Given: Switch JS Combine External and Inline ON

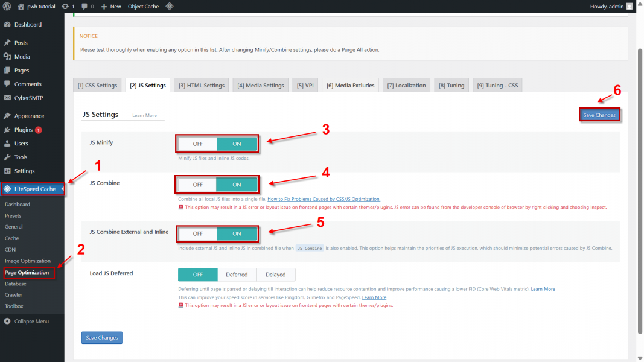Looking at the screenshot, I should point(237,233).
